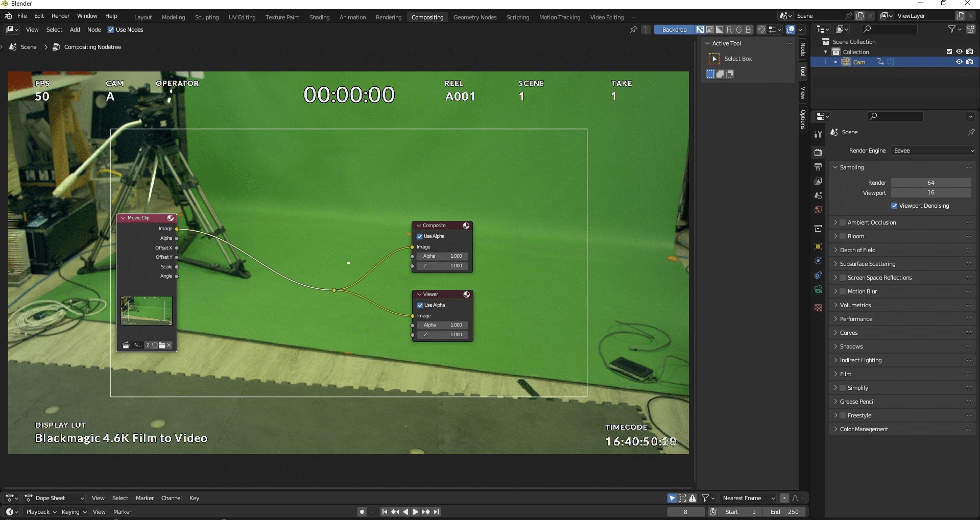
Task: Toggle the Backdrop button
Action: tap(674, 30)
